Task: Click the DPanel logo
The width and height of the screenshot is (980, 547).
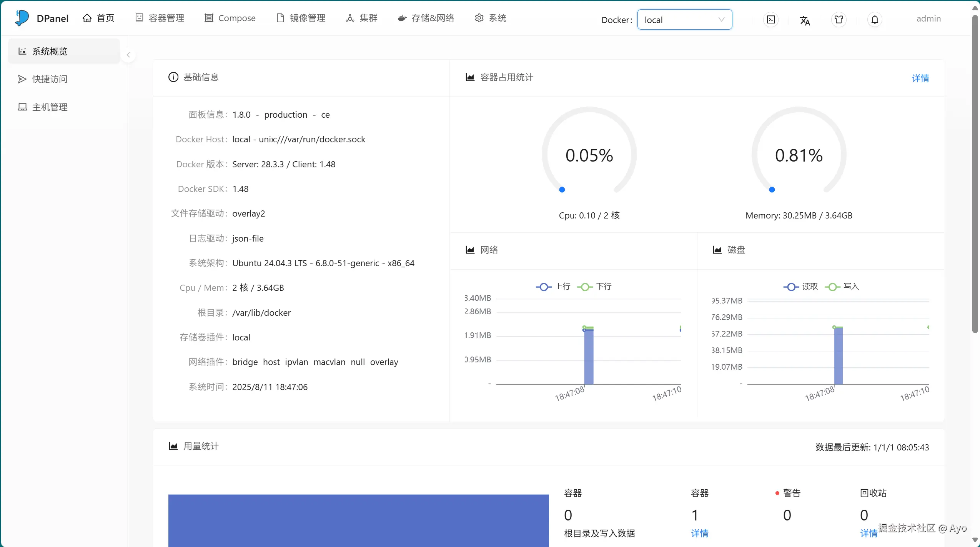Action: [22, 18]
